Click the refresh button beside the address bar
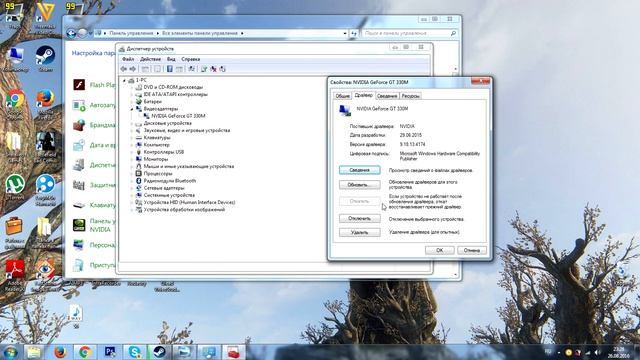 (x=354, y=33)
